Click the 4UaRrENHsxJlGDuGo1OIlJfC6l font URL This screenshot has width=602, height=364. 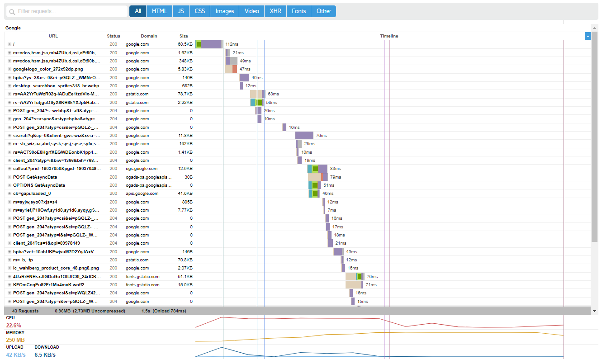click(56, 277)
